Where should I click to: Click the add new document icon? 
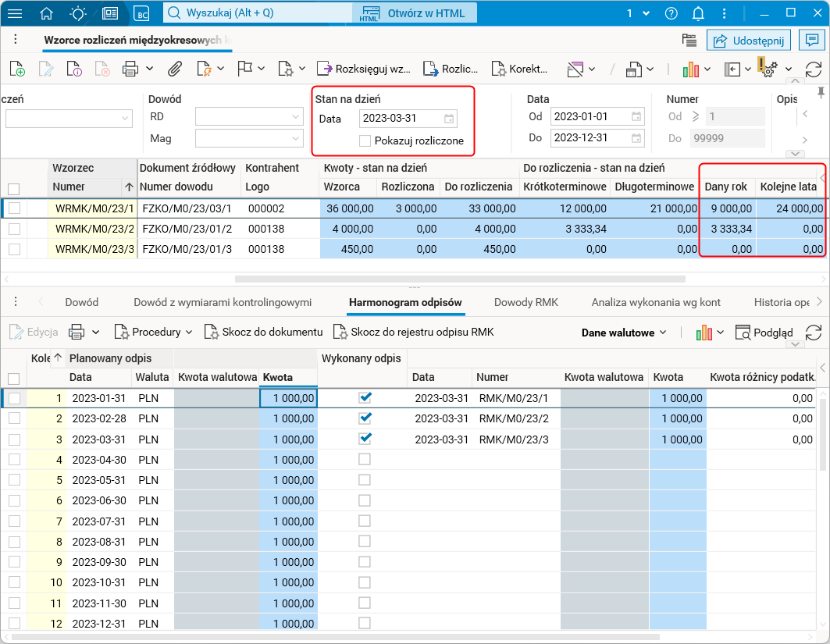(x=16, y=69)
